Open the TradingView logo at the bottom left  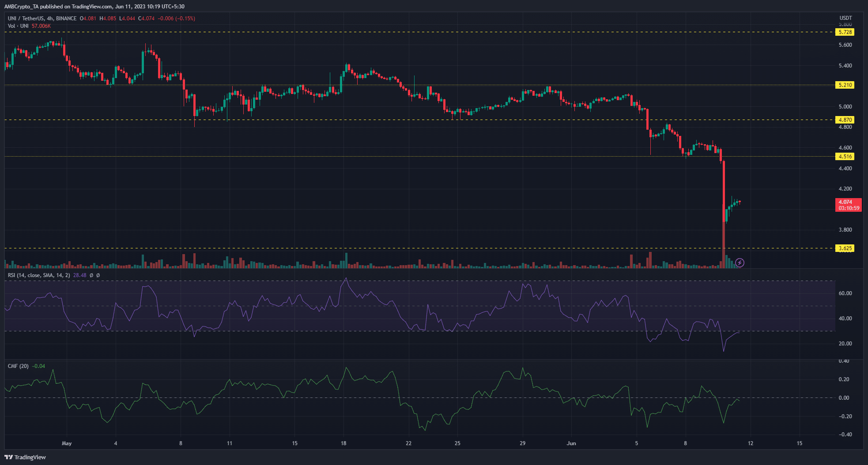(x=25, y=457)
